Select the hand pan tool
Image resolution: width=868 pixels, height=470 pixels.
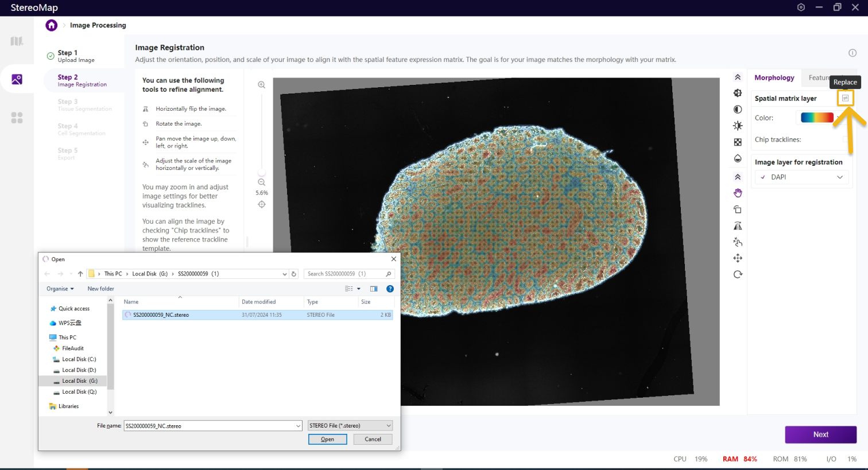pos(738,193)
